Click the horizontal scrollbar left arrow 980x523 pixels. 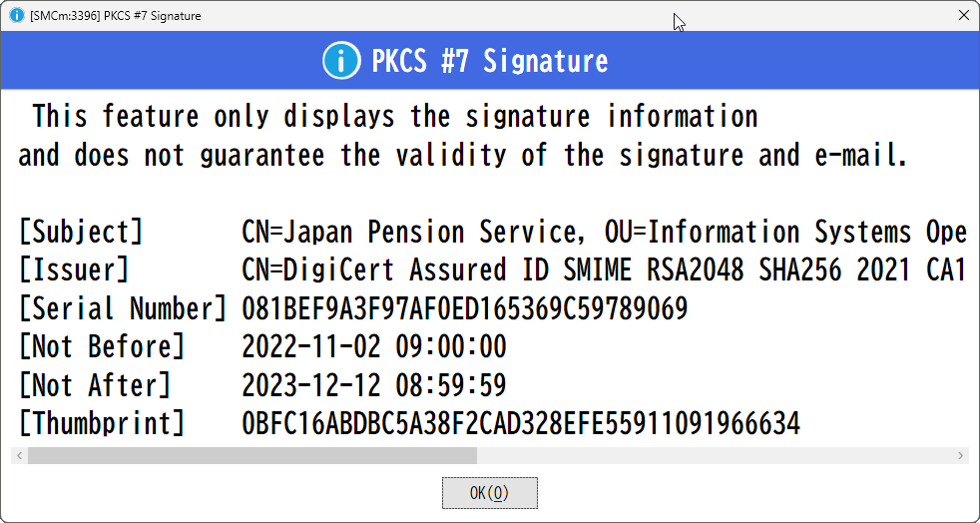(x=19, y=455)
